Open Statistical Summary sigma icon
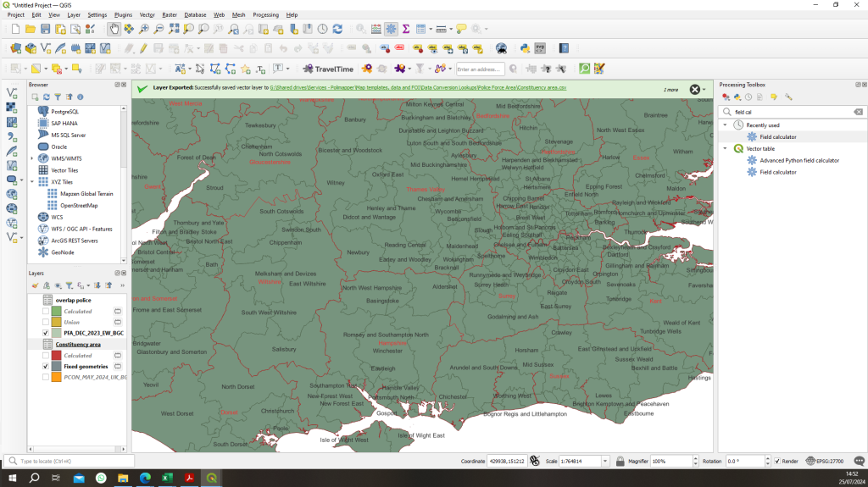Image resolution: width=868 pixels, height=487 pixels. (406, 29)
